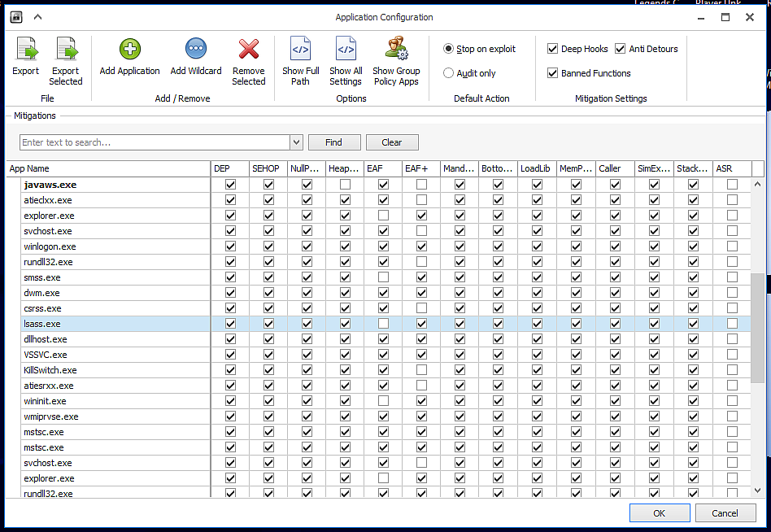Image resolution: width=771 pixels, height=532 pixels.
Task: Click the blue Add Wildcard icon
Action: click(195, 50)
